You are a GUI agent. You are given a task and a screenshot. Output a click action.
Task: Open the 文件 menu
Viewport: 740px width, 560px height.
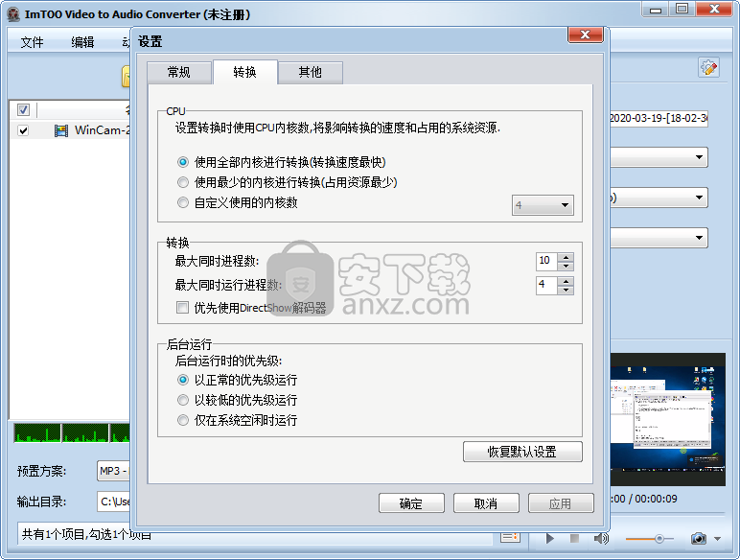click(x=32, y=42)
